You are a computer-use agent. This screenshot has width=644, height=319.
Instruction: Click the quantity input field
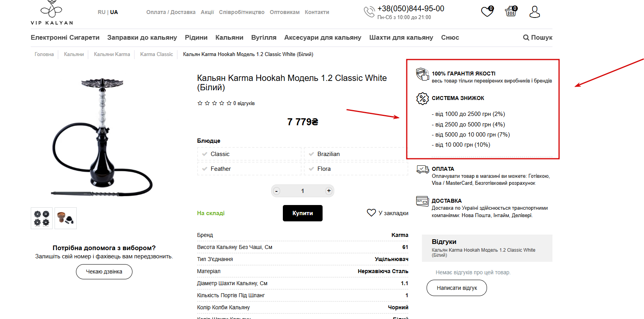(x=303, y=191)
